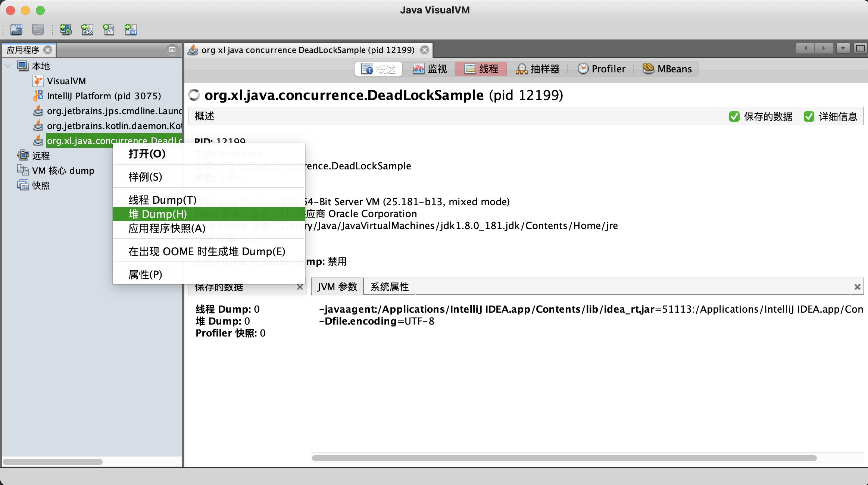Select the 快照 tree node

41,185
